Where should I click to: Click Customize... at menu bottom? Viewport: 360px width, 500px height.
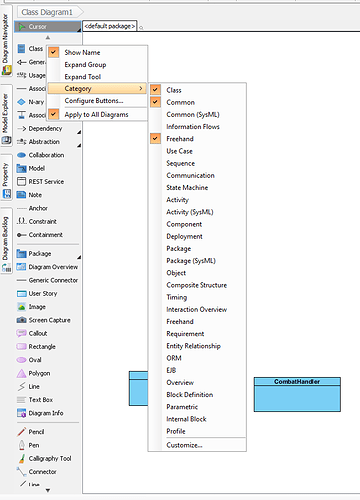pyautogui.click(x=184, y=445)
